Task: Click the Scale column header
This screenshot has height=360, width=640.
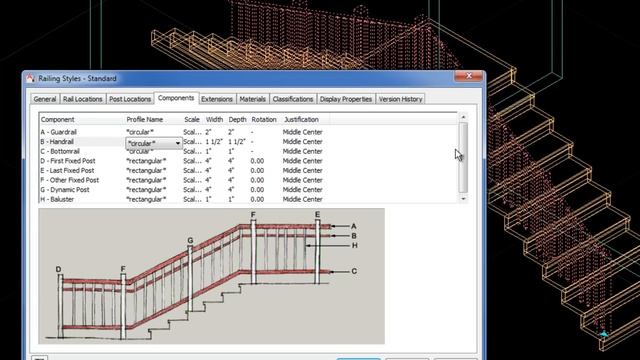Action: [x=192, y=120]
